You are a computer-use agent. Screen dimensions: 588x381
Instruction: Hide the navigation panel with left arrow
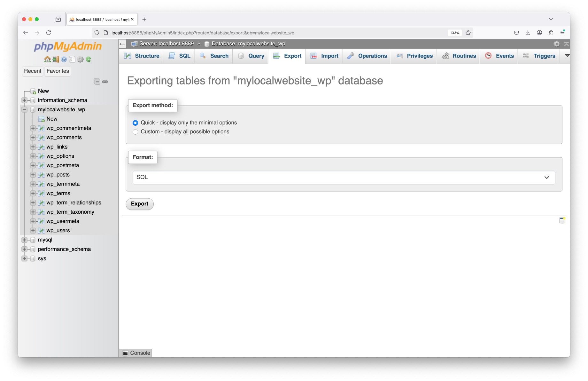pos(122,44)
